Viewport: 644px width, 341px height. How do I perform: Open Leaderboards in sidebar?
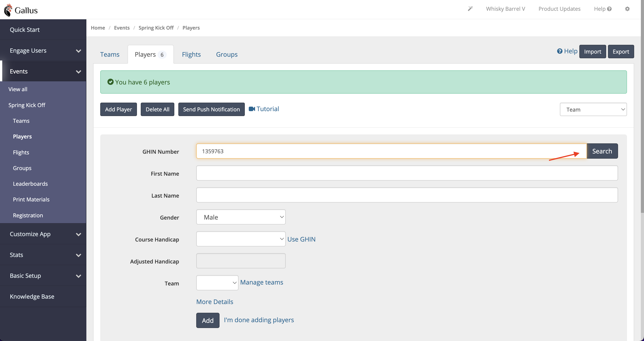coord(30,184)
